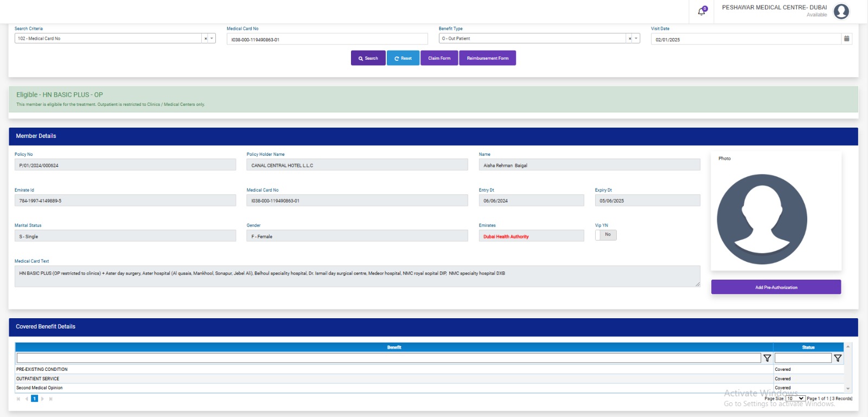Clear the Benefit Type selection

630,39
